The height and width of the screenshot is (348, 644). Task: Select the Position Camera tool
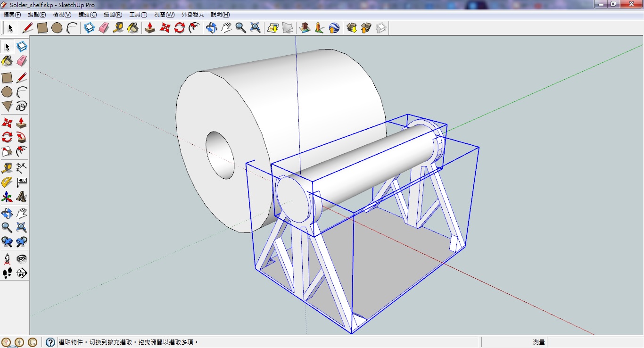tap(7, 258)
